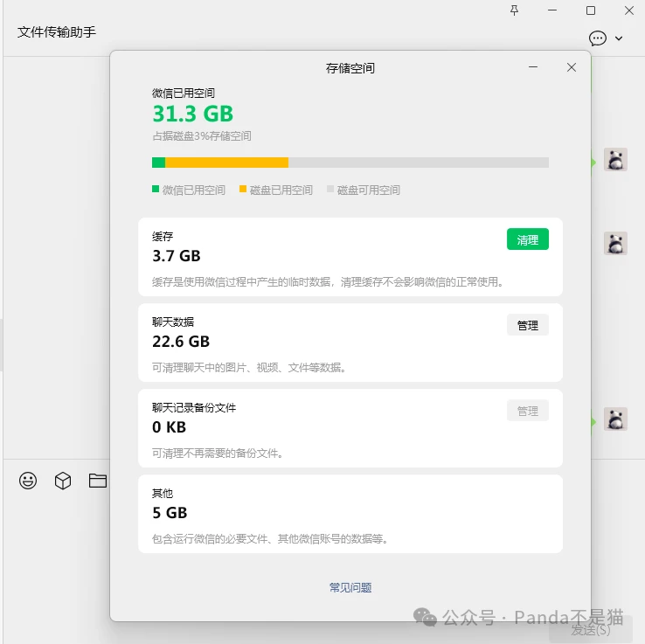Select the second panda avatar in chat
Screen dimensions: 645x644
616,244
